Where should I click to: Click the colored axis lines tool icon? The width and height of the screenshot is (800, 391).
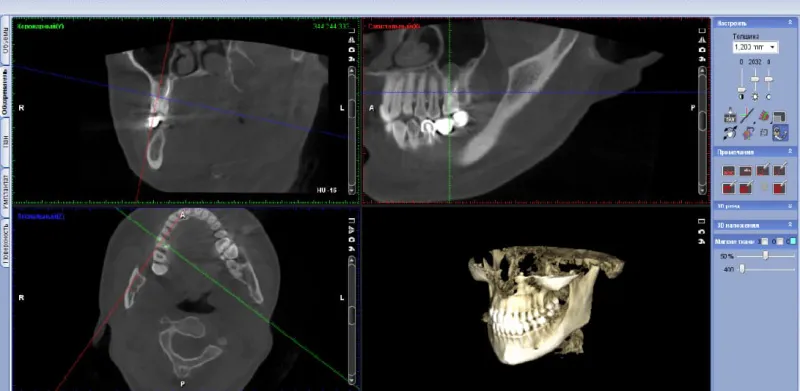[x=747, y=115]
